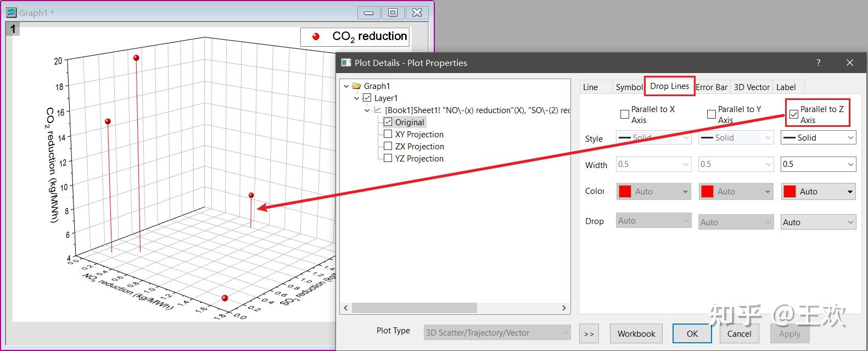The image size is (868, 351).
Task: Click the Plot Details dialog title icon
Action: coord(346,63)
